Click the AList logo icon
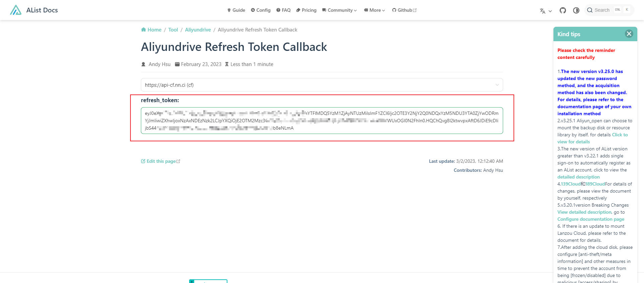This screenshot has width=644, height=283. [16, 10]
